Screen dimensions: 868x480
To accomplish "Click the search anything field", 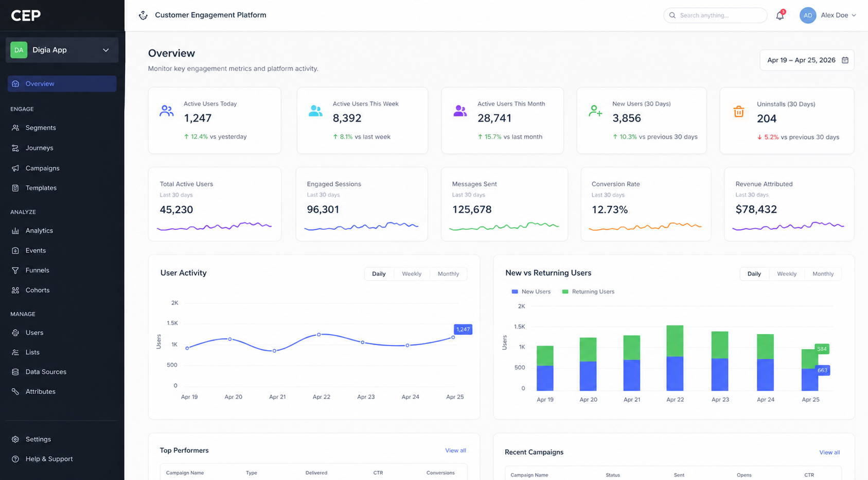I will [715, 15].
